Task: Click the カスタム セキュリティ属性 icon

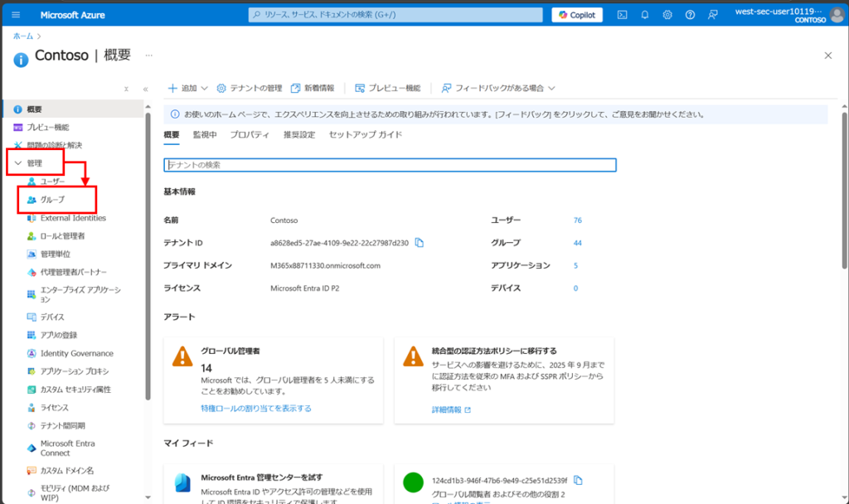Action: pyautogui.click(x=32, y=390)
